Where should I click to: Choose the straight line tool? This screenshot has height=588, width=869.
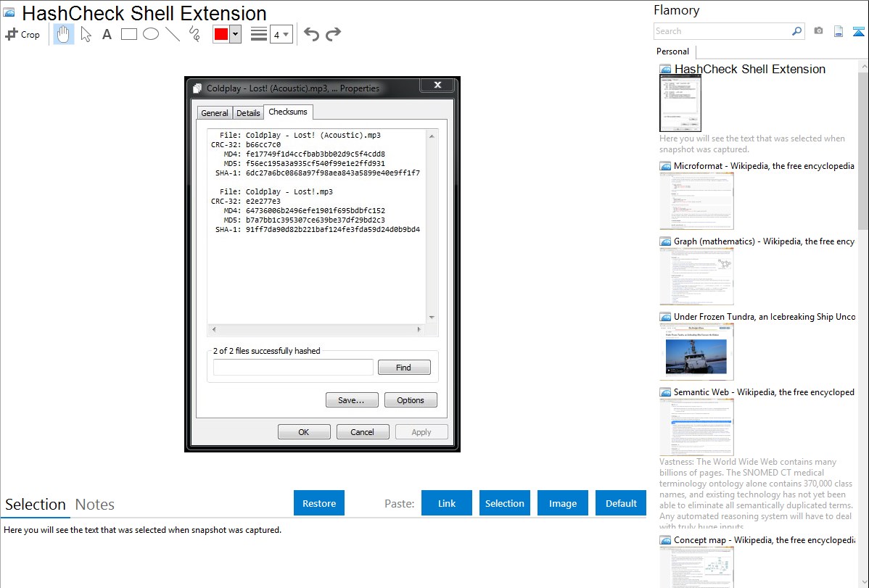click(x=173, y=34)
